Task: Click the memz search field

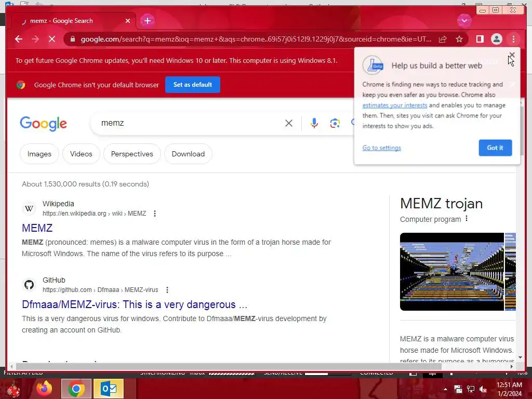Action: [x=190, y=123]
